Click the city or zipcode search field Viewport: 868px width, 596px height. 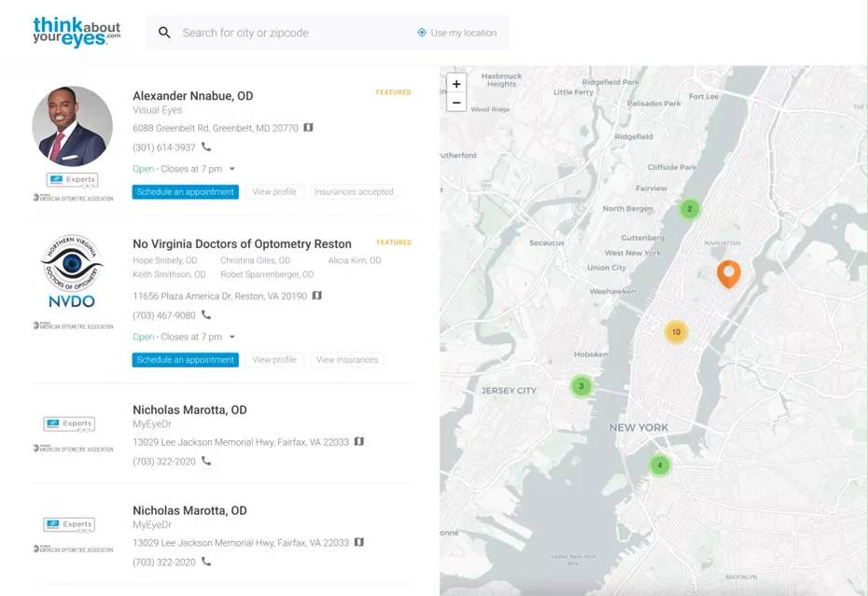[x=289, y=33]
